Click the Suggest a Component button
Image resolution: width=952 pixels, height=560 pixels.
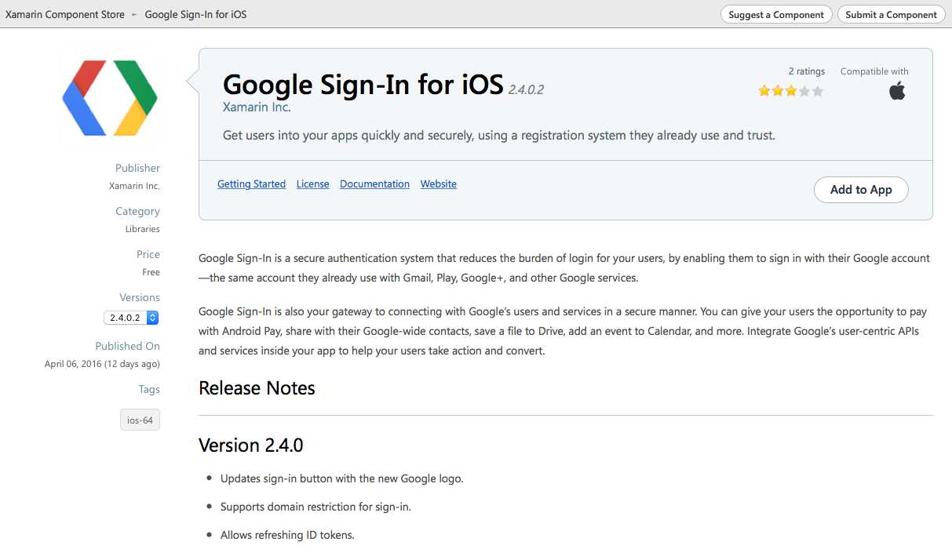pyautogui.click(x=776, y=14)
